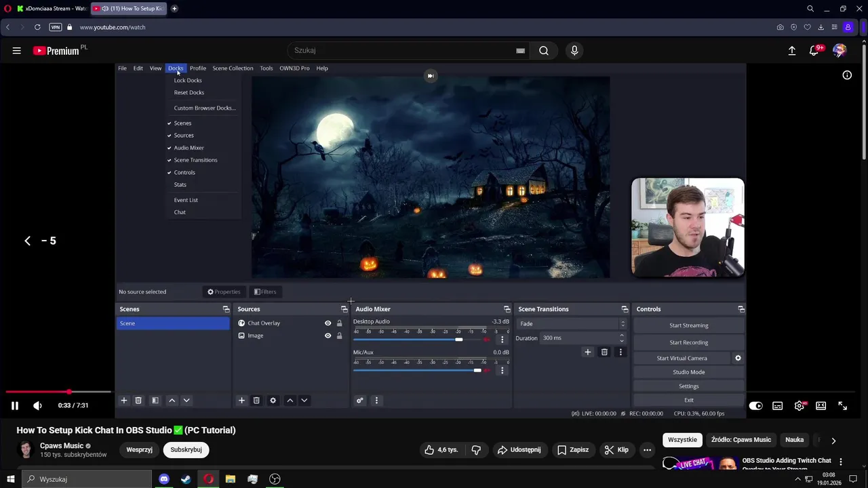The width and height of the screenshot is (868, 488).
Task: Move the selected source down
Action: [x=304, y=401]
